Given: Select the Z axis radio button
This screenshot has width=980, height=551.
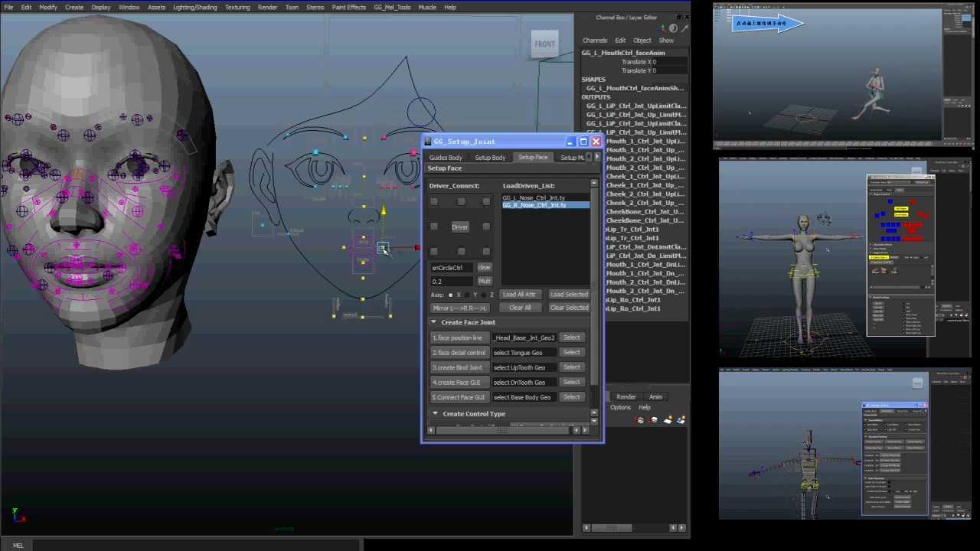Looking at the screenshot, I should (x=483, y=295).
